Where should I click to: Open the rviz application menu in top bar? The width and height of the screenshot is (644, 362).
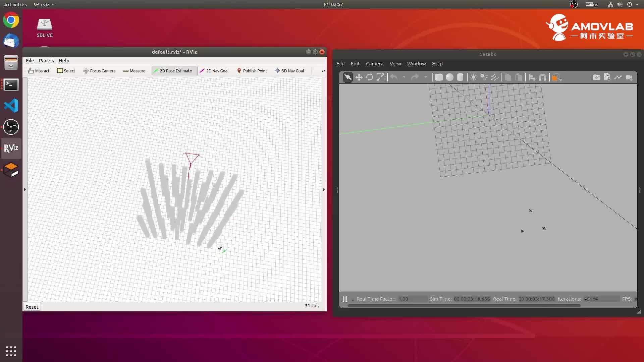pos(44,4)
